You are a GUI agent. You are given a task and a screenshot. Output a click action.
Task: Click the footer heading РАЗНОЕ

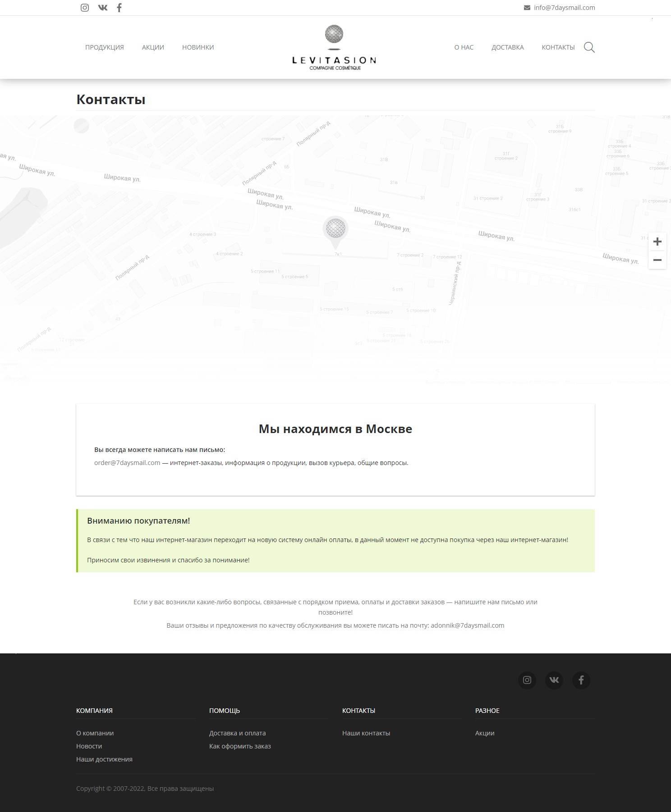point(487,711)
